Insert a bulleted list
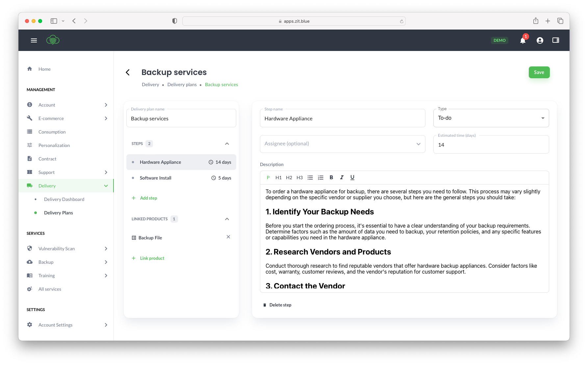The image size is (588, 365). point(310,178)
